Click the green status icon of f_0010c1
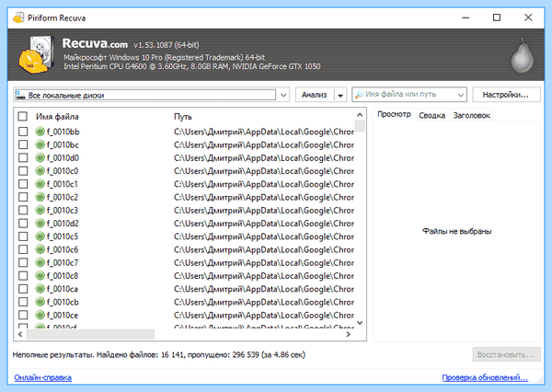This screenshot has width=552, height=392. point(40,184)
